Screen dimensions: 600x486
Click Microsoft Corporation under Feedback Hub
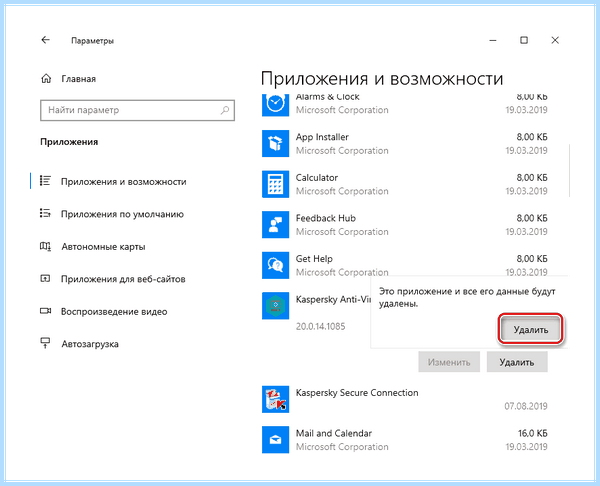point(342,232)
